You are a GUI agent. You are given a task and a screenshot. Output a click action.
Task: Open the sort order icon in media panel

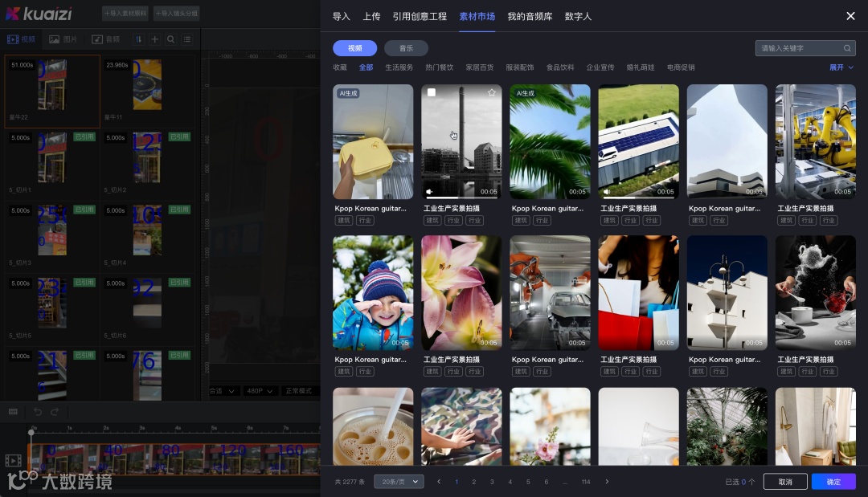tap(138, 39)
